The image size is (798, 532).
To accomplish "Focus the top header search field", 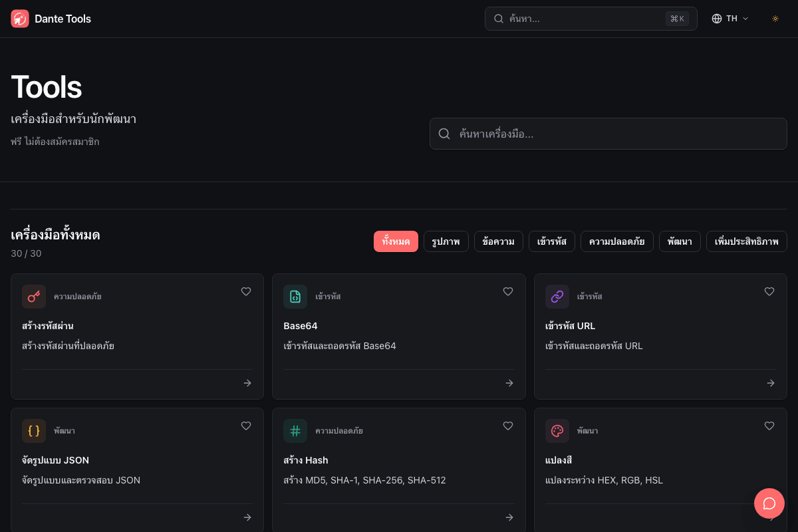I will coord(591,19).
